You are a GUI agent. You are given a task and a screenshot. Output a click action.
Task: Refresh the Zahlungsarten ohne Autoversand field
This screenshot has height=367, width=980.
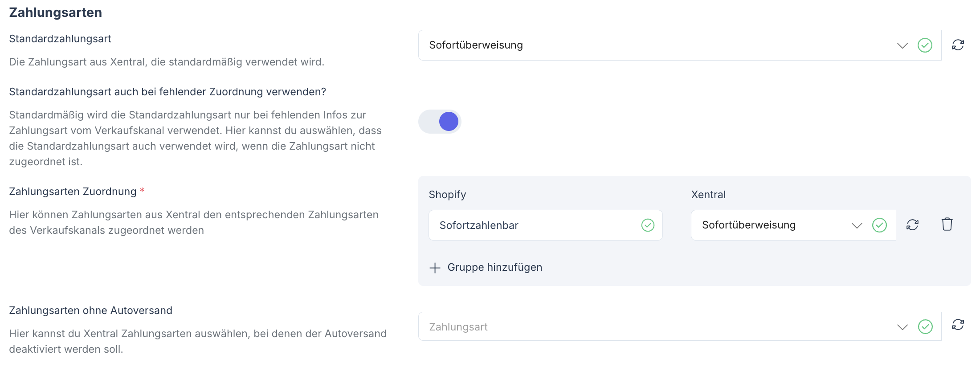[958, 326]
